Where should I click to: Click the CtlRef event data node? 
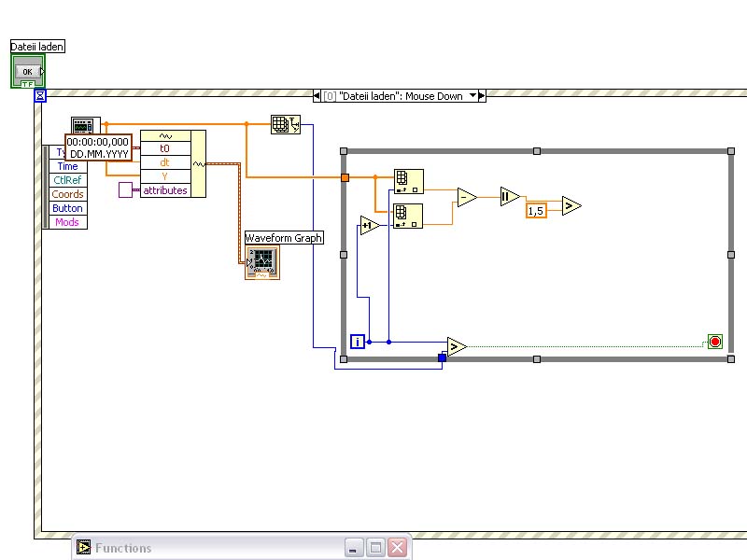67,180
